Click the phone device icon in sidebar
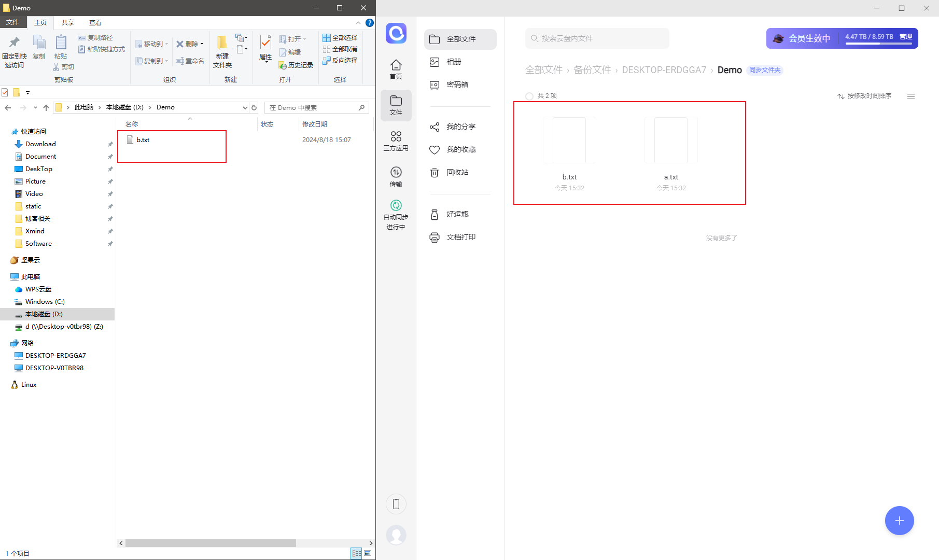This screenshot has height=560, width=939. coord(396,504)
